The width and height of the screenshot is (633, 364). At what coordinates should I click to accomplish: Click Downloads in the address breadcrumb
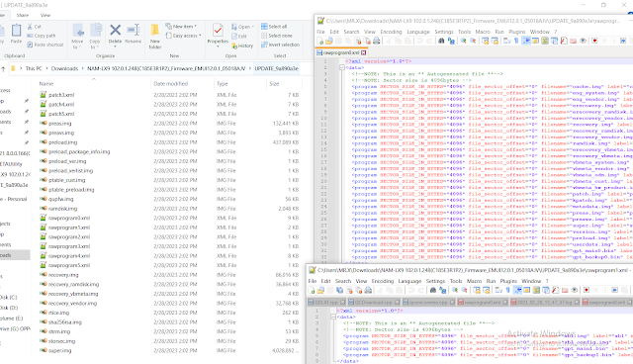[64, 68]
